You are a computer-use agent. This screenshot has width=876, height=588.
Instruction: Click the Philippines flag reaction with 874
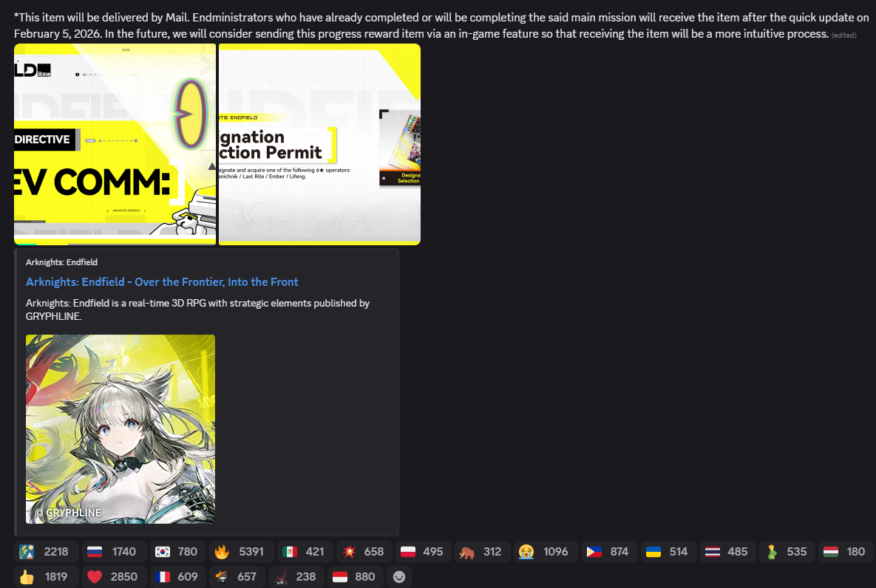click(x=609, y=552)
